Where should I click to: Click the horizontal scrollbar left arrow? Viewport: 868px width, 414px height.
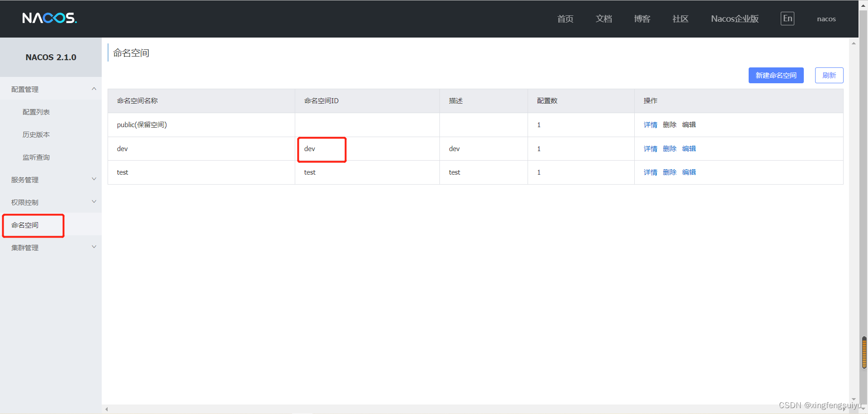coord(107,409)
